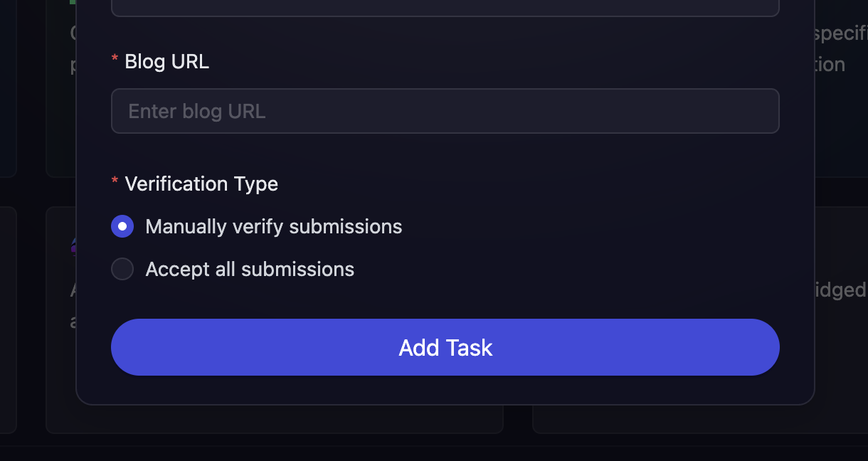Click the "Manually verify submissions" label text
The width and height of the screenshot is (868, 461).
point(273,226)
